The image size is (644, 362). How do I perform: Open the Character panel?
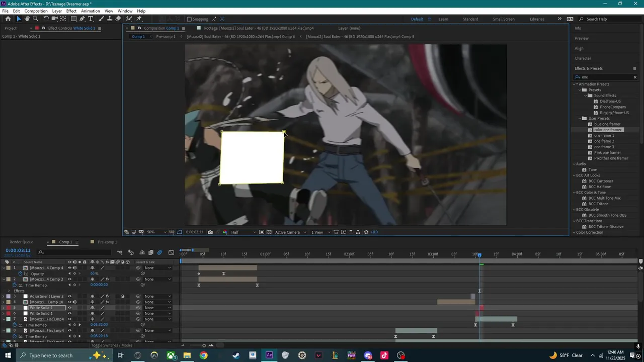click(583, 58)
